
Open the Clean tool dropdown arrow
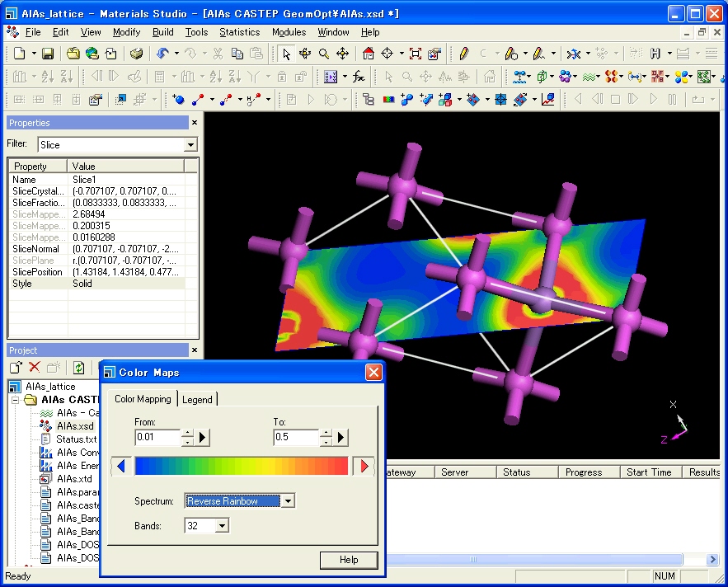[x=588, y=54]
